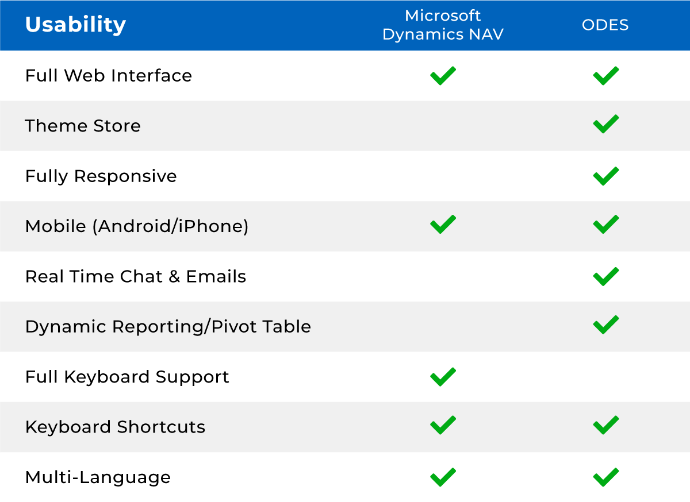Select the NAV checkmark for Mobile (Android/iPhone)

(x=443, y=224)
